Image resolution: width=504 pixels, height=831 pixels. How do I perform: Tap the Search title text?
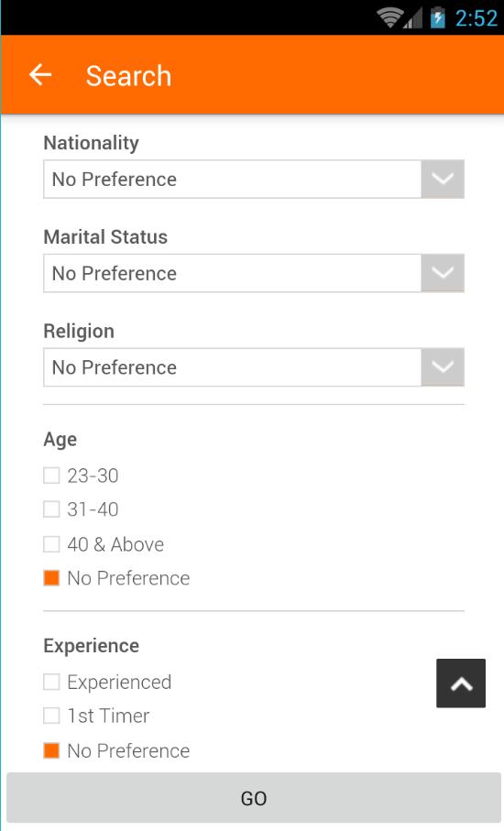tap(129, 76)
